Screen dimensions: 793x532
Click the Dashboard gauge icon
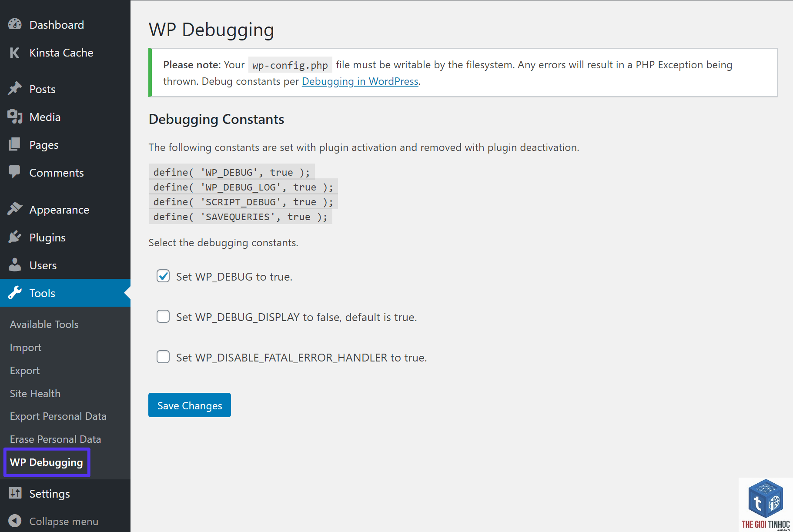pos(15,24)
